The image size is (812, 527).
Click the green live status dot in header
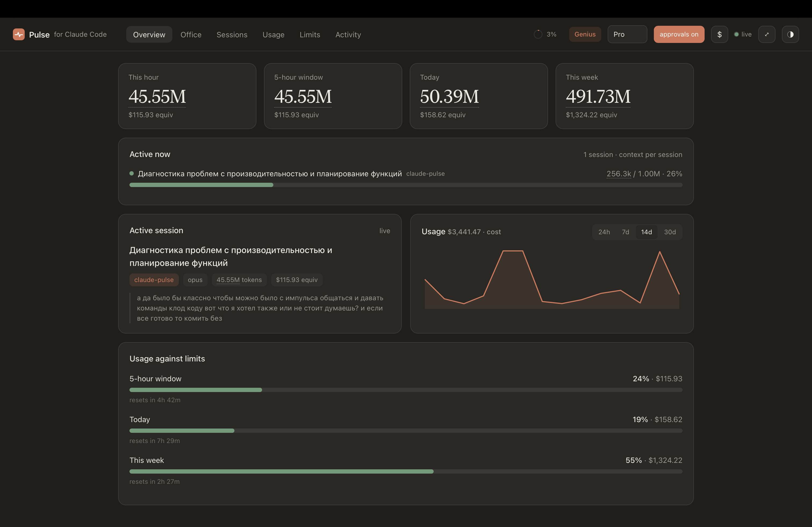(x=736, y=34)
